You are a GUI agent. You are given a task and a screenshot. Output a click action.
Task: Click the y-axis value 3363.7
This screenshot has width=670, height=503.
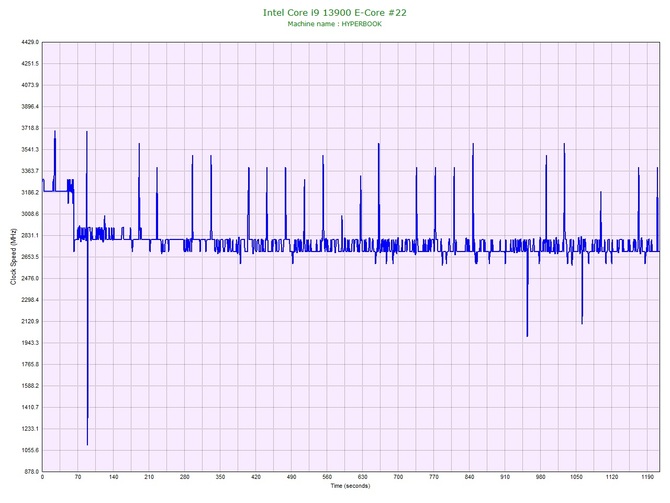(30, 171)
